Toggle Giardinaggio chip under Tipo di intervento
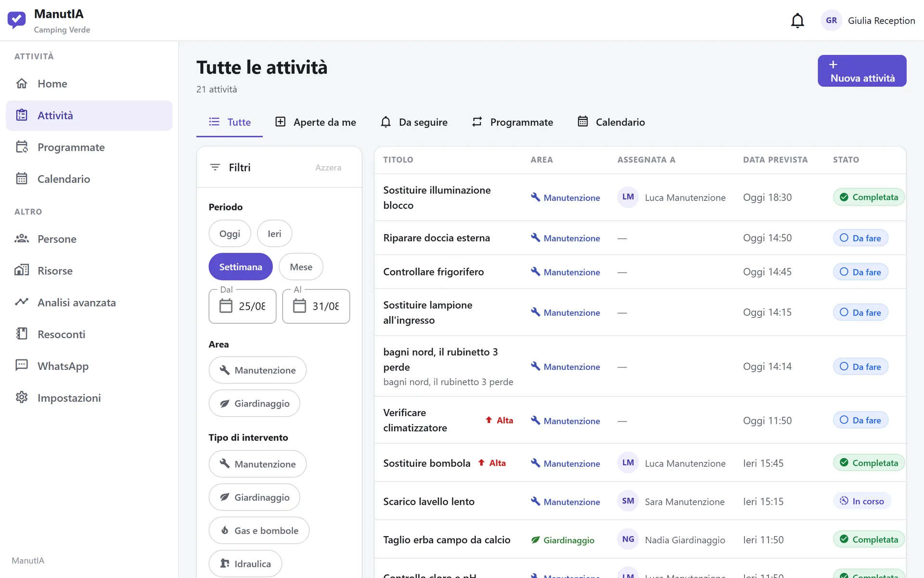 255,497
